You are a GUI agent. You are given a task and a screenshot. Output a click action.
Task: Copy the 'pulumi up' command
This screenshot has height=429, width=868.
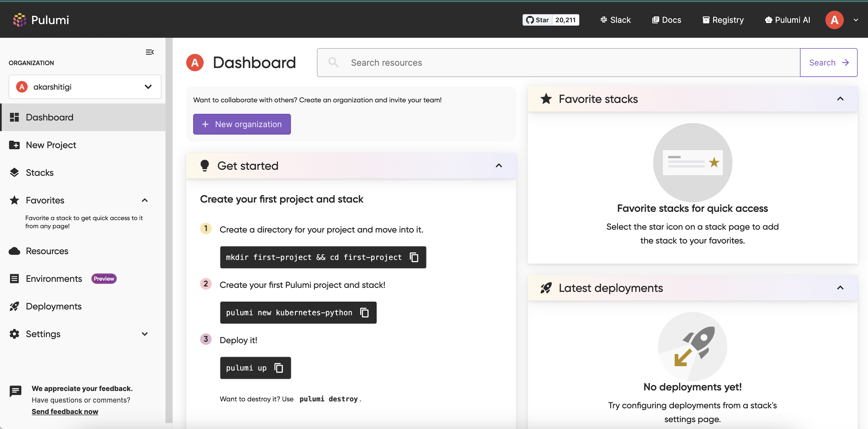(x=279, y=368)
